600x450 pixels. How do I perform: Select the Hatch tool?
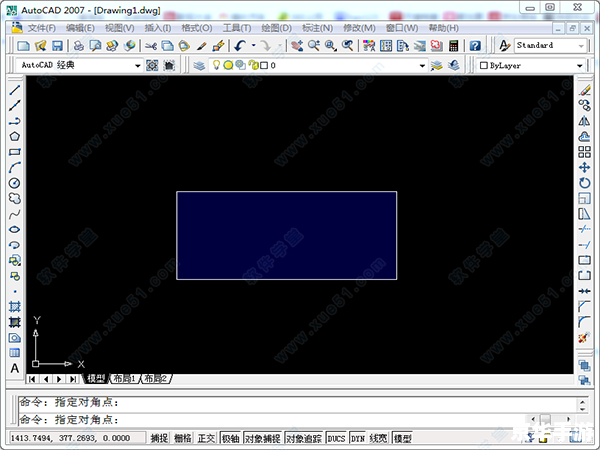point(15,307)
